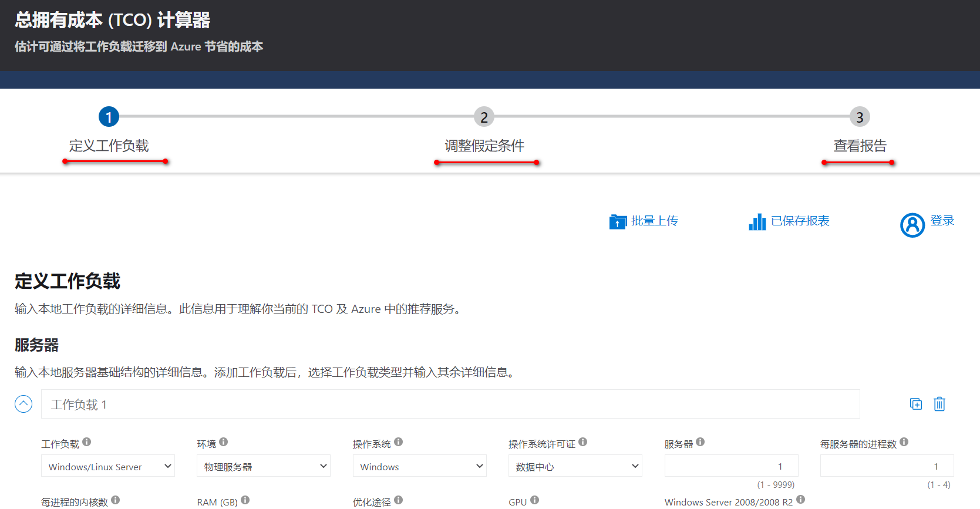Click the info icon next to 服务器 label
Viewport: 980px width, 509px height.
(701, 442)
